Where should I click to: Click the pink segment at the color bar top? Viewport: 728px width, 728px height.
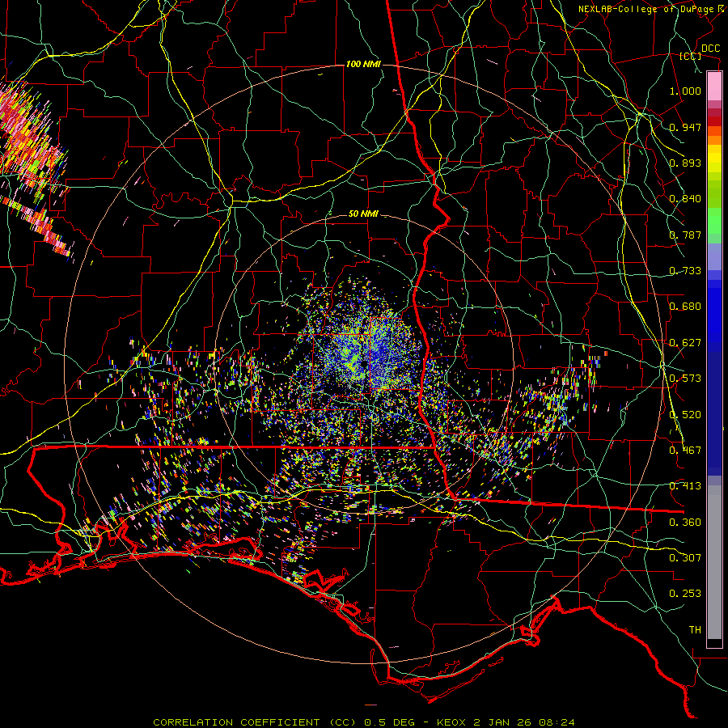714,86
